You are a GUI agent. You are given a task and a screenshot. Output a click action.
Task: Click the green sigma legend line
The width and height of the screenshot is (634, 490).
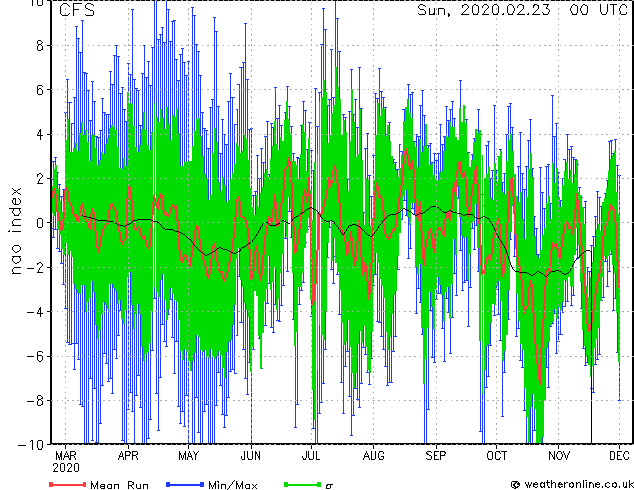(x=302, y=484)
